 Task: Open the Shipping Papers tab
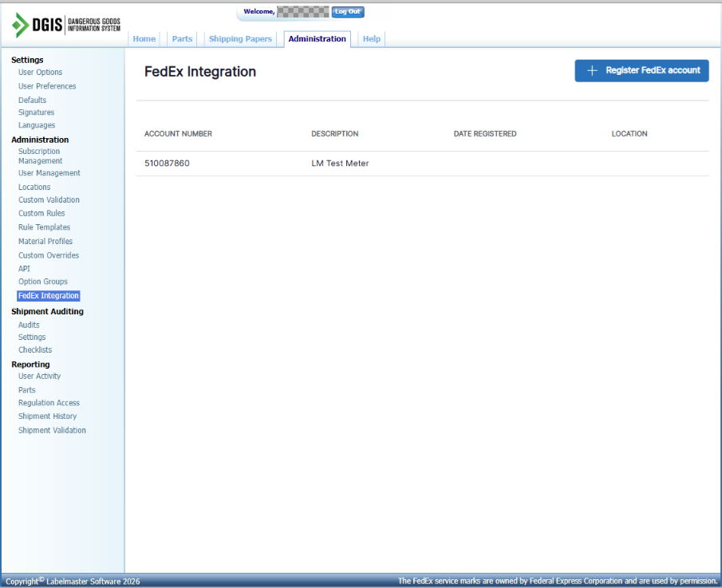[x=240, y=39]
